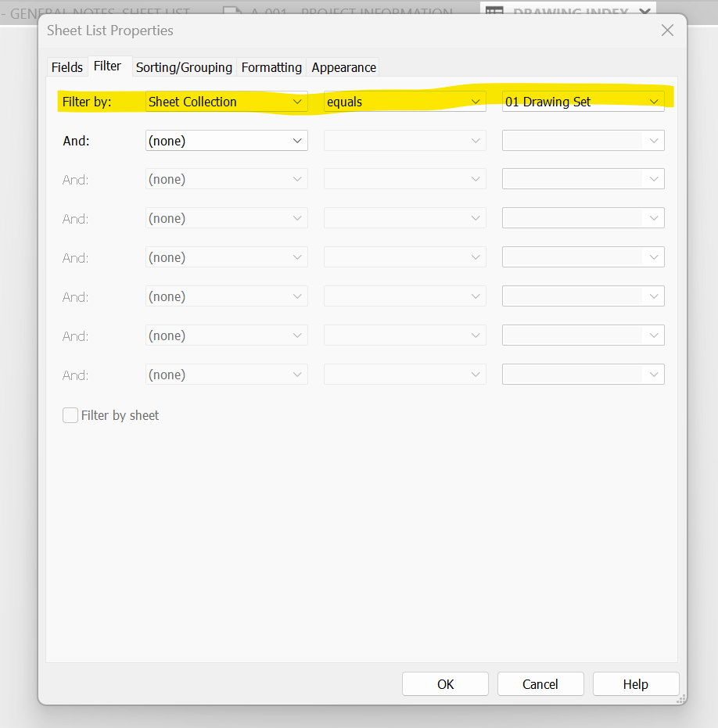Switch to the Fields tab
Viewport: 718px width, 728px height.
[67, 67]
